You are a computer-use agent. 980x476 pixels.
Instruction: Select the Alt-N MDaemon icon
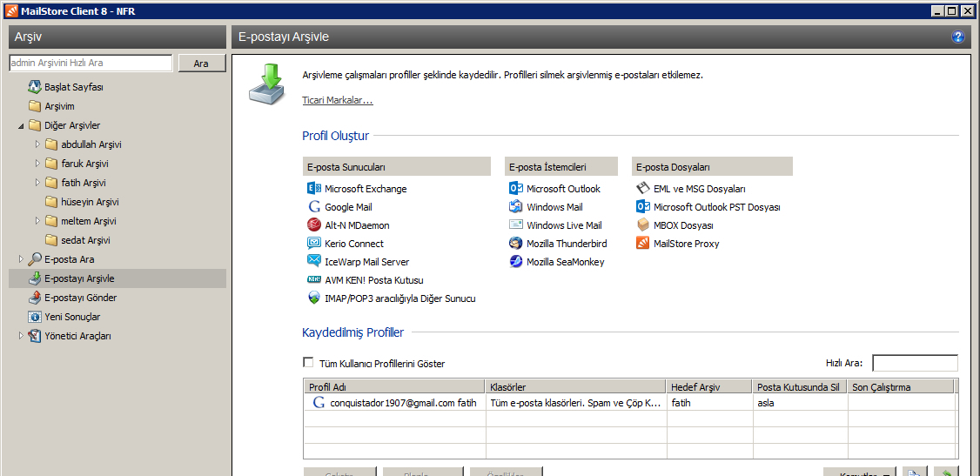[x=313, y=225]
